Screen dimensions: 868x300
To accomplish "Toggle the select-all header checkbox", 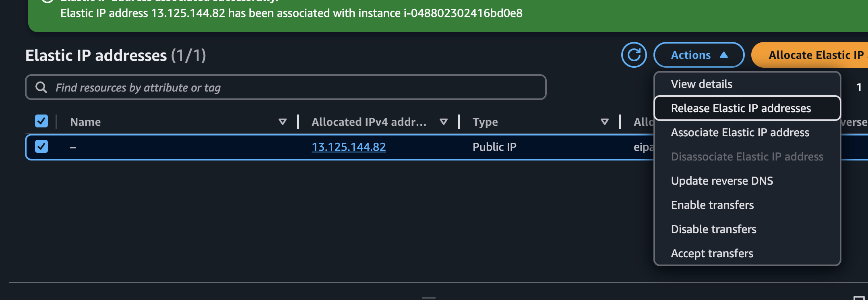I will [x=41, y=121].
